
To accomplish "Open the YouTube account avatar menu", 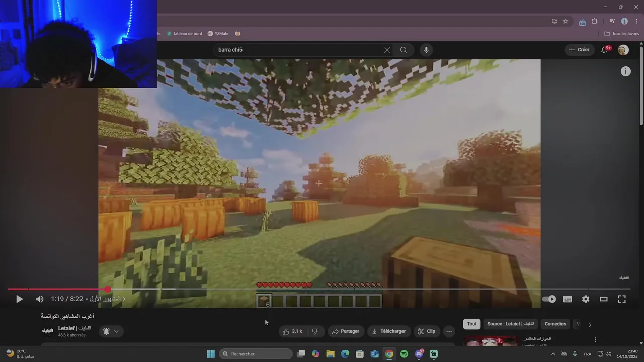I will coord(623,50).
